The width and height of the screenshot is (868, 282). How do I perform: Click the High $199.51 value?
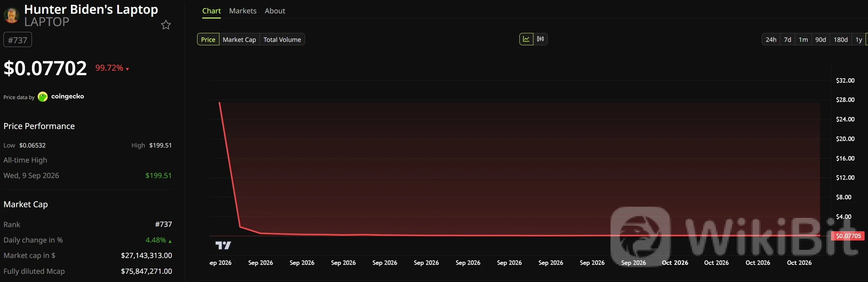tap(160, 145)
